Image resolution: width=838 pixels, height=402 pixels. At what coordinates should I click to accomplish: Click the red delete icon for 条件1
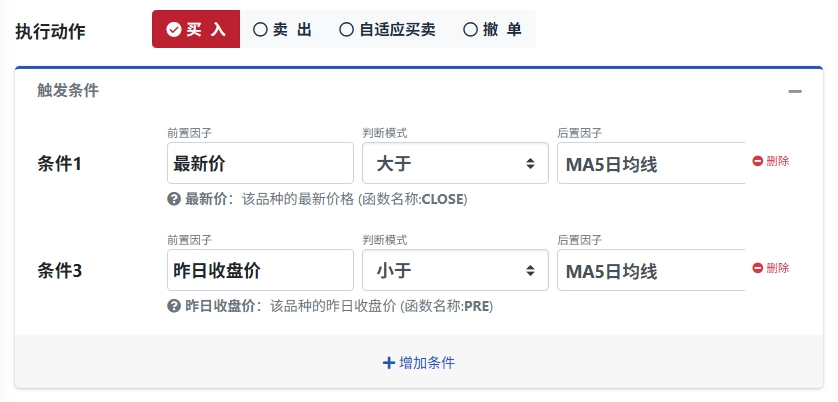pyautogui.click(x=758, y=161)
